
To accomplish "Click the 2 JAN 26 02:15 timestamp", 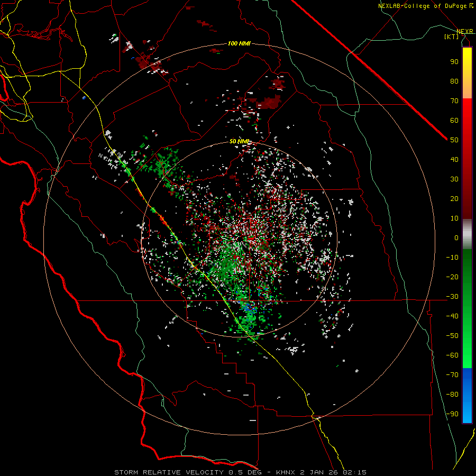I will click(333, 472).
